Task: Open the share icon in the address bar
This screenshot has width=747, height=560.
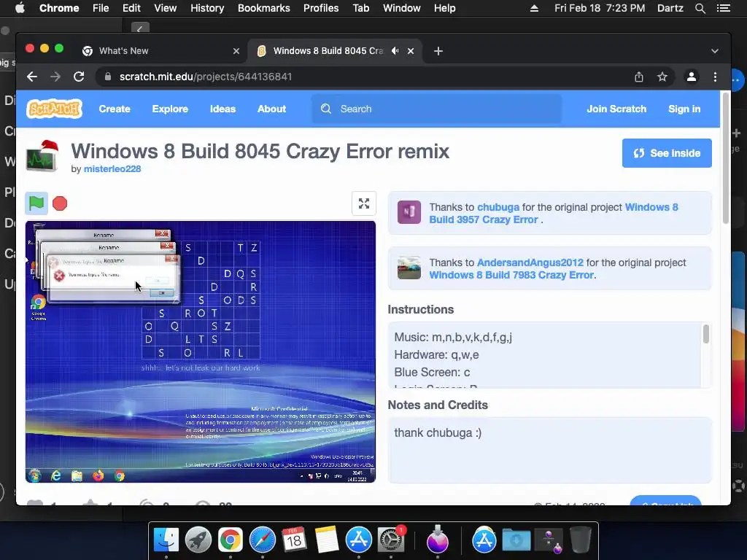Action: coord(639,77)
